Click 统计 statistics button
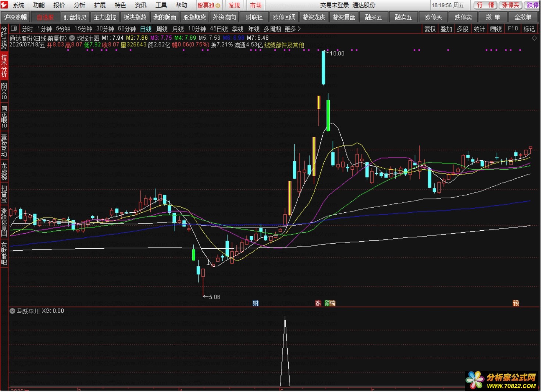542x392 pixels. tap(479, 29)
